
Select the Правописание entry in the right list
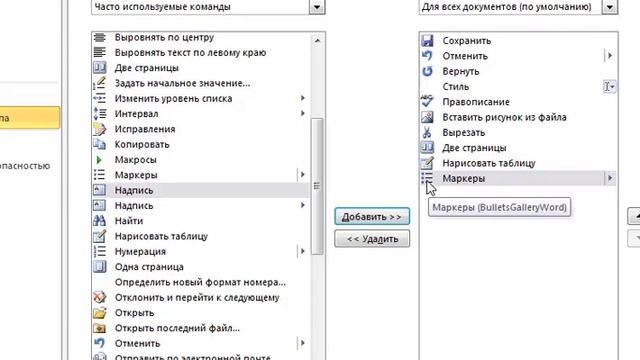[x=518, y=102]
